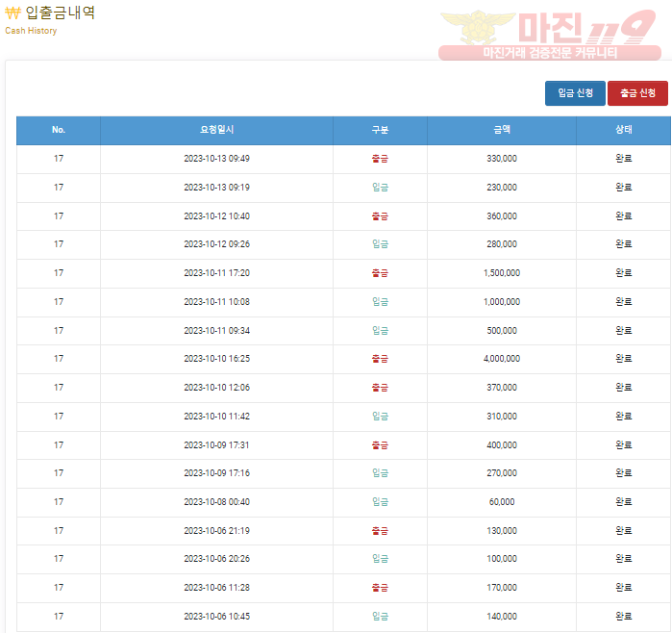The height and width of the screenshot is (633, 672).
Task: Click the 1,000,000 deposit amount
Action: click(x=502, y=302)
